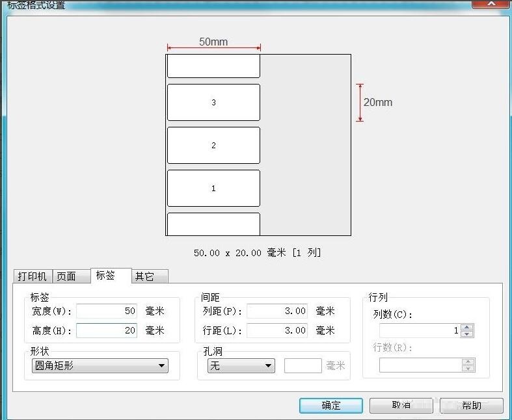Open the 页面 tab
This screenshot has height=420, width=512.
coord(71,276)
